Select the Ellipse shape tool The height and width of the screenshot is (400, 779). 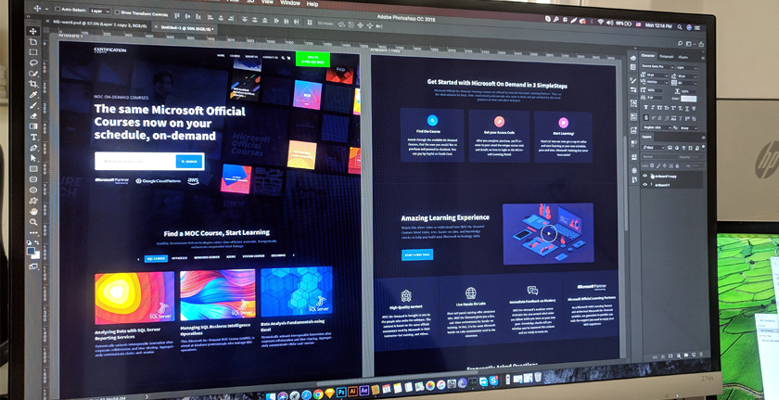[33, 189]
